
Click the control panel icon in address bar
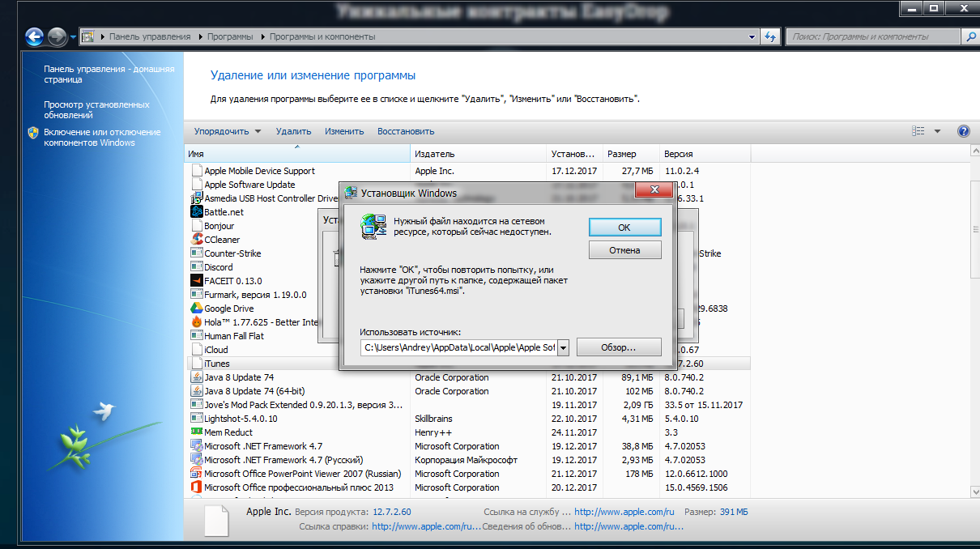(88, 36)
